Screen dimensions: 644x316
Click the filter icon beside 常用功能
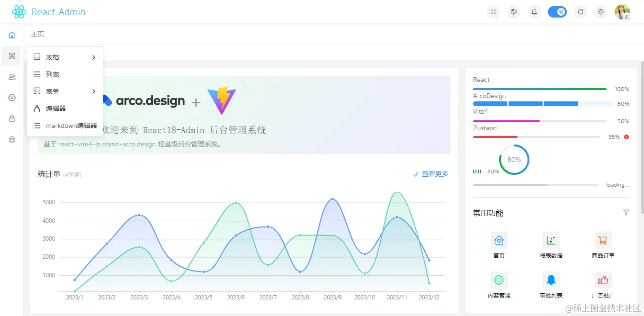(x=626, y=212)
